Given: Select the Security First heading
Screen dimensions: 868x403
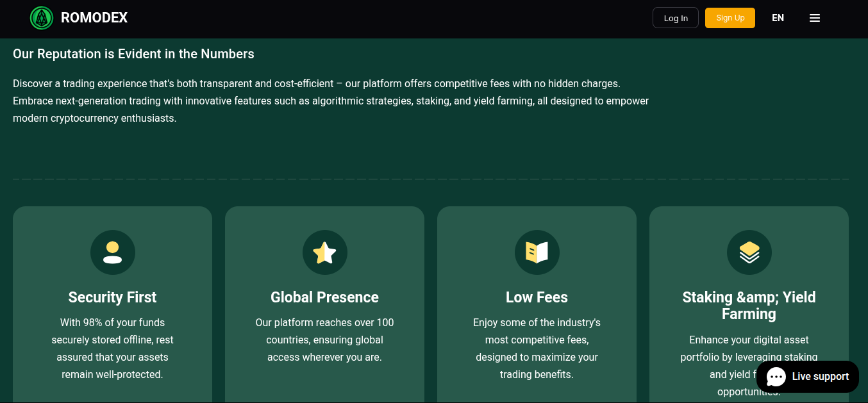Looking at the screenshot, I should coord(113,297).
